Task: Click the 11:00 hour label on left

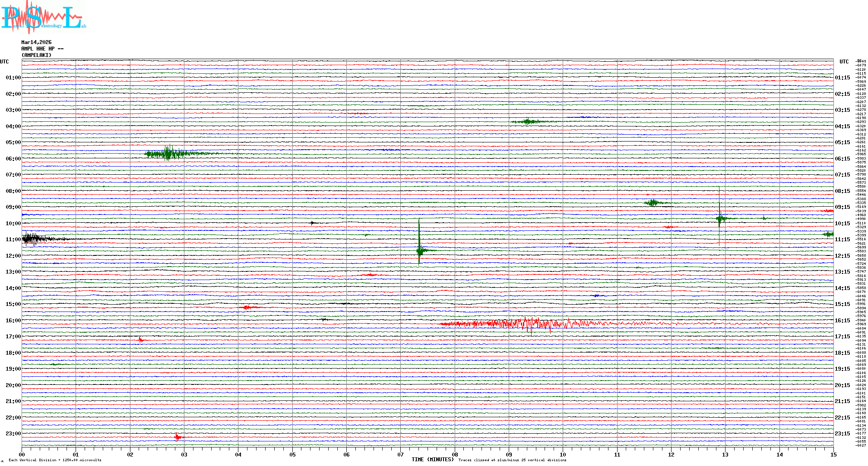Action: point(13,239)
